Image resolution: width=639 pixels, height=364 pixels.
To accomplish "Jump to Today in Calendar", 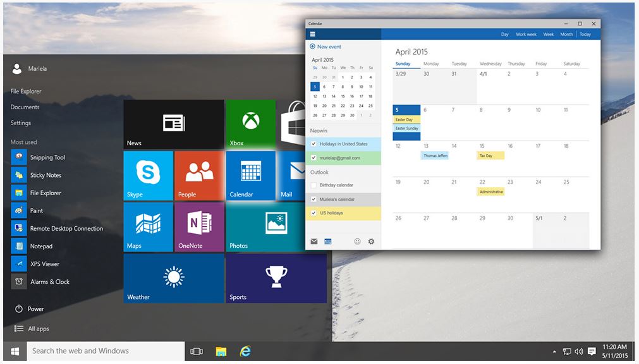I will click(x=585, y=34).
